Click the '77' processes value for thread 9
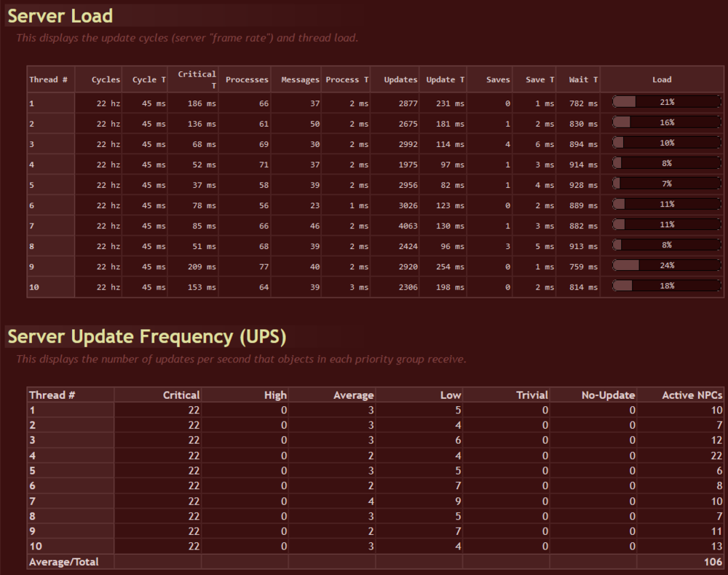The height and width of the screenshot is (575, 728). pyautogui.click(x=264, y=267)
